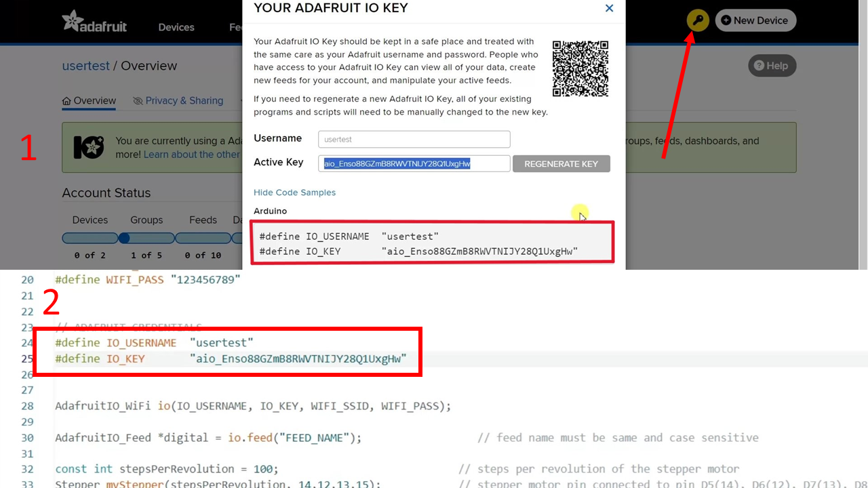Click the Arduino #define IO_USERNAME sample line

pos(349,237)
